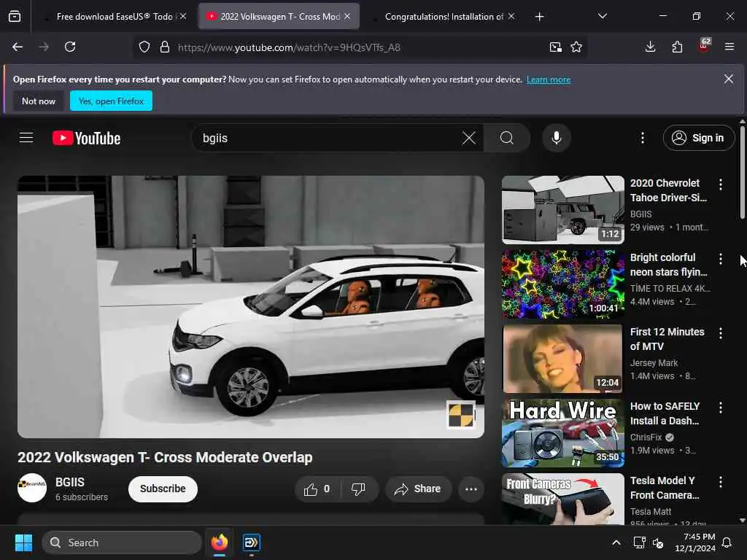Open more actions ellipsis under the video
The image size is (747, 560).
click(x=471, y=489)
